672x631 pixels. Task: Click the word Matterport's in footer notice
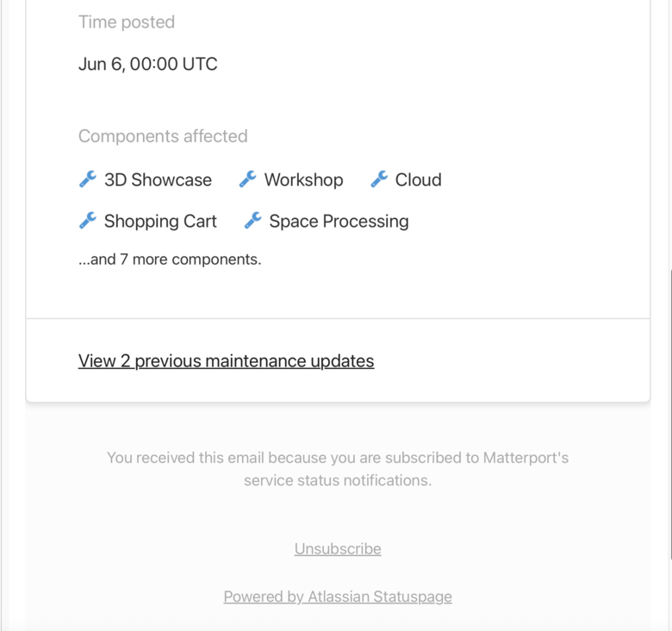click(x=526, y=458)
